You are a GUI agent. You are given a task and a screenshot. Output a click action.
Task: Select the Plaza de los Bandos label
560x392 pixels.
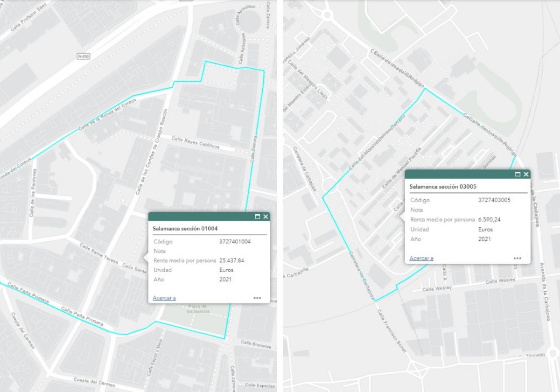click(x=198, y=309)
